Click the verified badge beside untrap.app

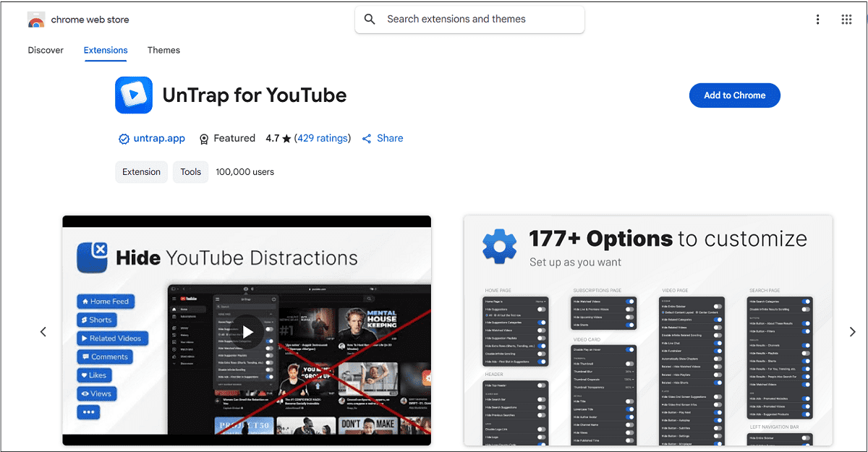124,139
